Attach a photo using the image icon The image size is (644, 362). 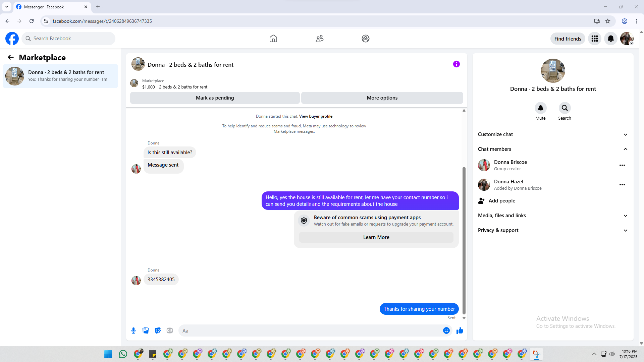point(146,330)
